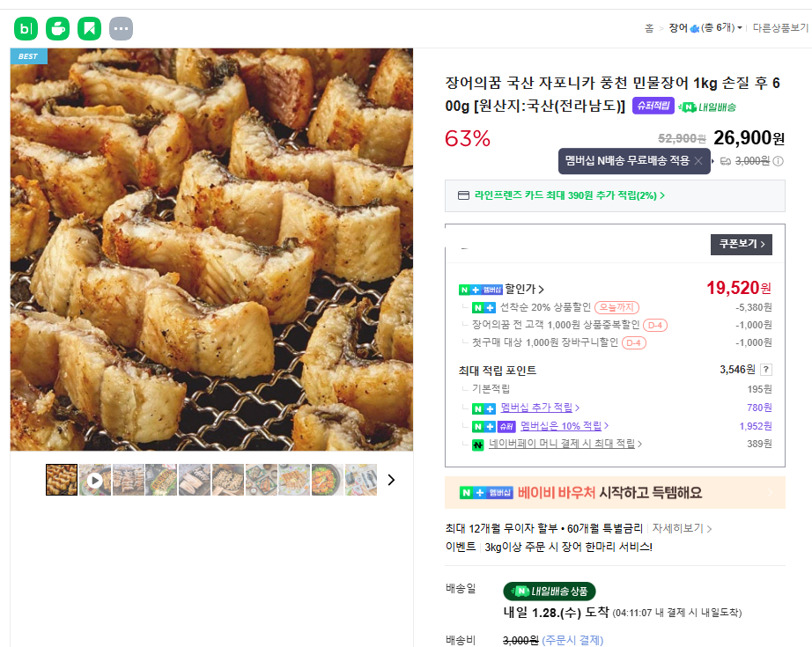Show next thumbnails with right arrow

point(391,480)
